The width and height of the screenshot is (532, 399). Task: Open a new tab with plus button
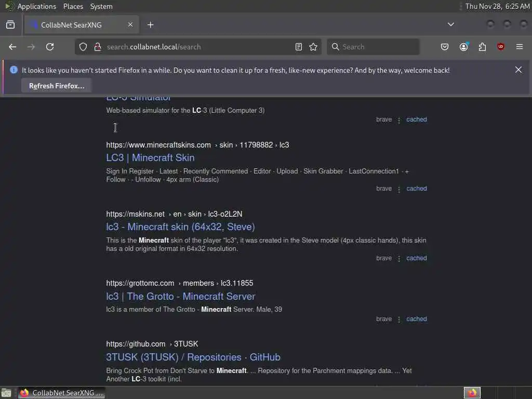pos(151,25)
